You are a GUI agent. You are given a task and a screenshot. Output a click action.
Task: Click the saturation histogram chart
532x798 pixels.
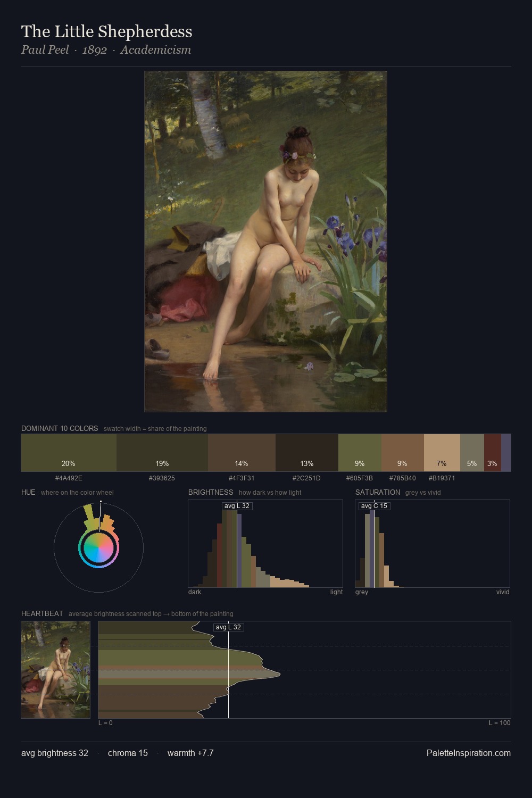point(433,544)
